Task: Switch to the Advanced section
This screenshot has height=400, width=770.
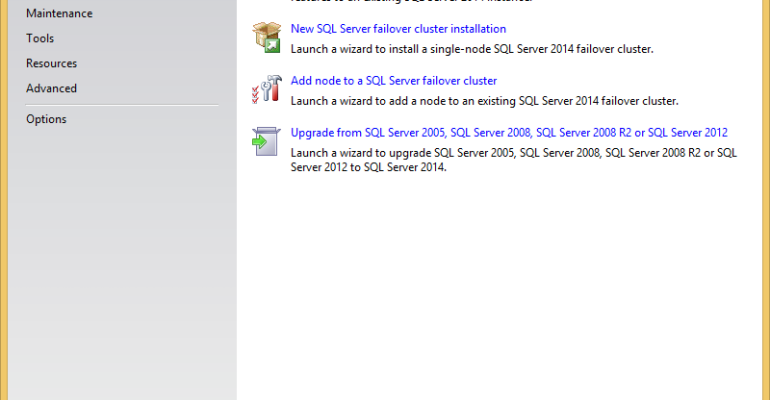Action: [52, 88]
